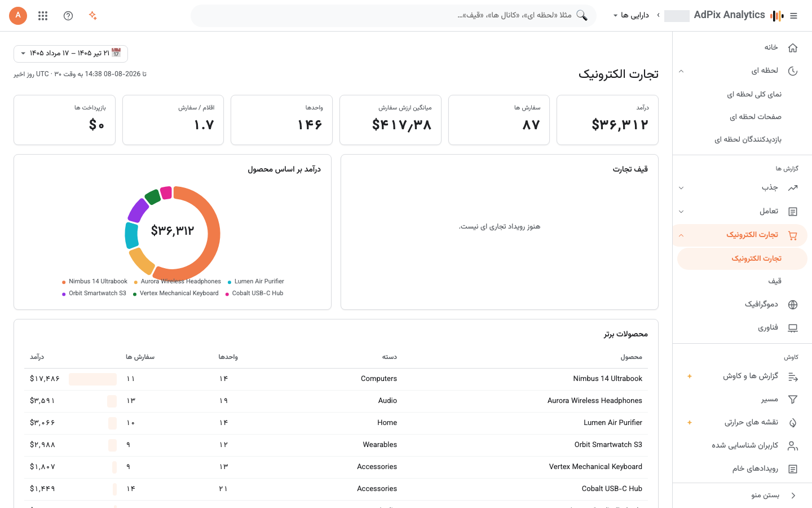Screen dimensions: 812x508
Task: Click Vertex Mechanical Keyboard legend entry
Action: pyautogui.click(x=176, y=294)
